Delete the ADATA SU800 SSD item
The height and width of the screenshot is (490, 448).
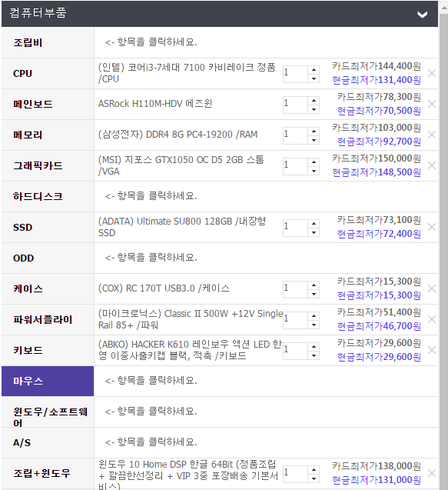pyautogui.click(x=432, y=227)
